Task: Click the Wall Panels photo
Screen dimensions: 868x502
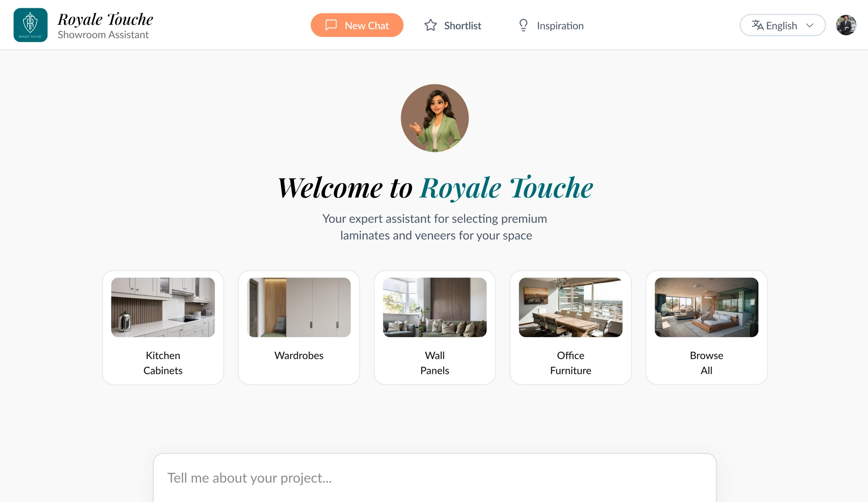Action: 435,307
